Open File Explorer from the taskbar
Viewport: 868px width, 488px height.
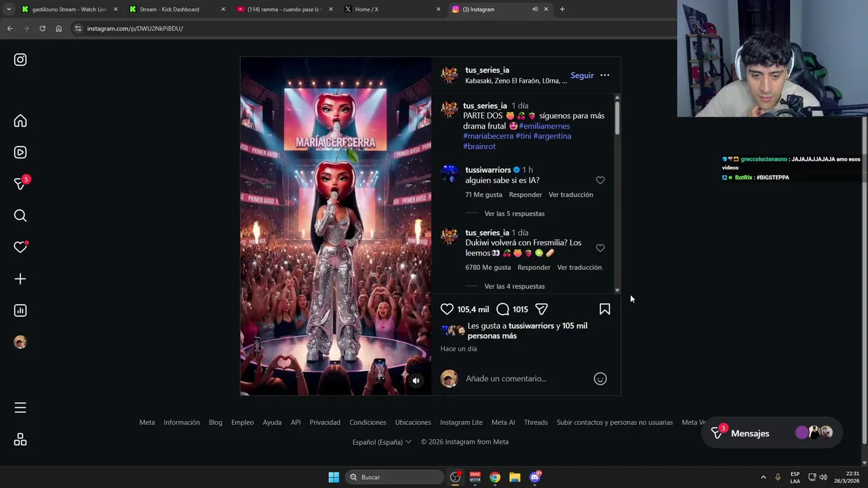click(x=515, y=477)
